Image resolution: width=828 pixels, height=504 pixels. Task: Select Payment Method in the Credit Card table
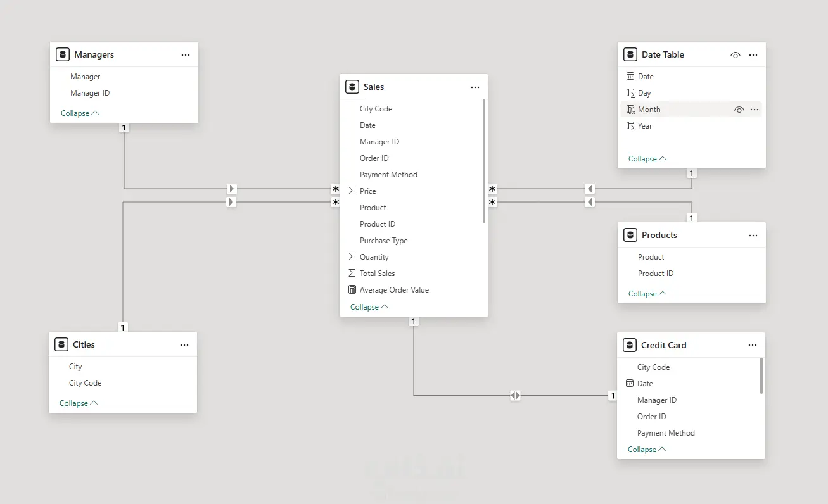click(666, 433)
